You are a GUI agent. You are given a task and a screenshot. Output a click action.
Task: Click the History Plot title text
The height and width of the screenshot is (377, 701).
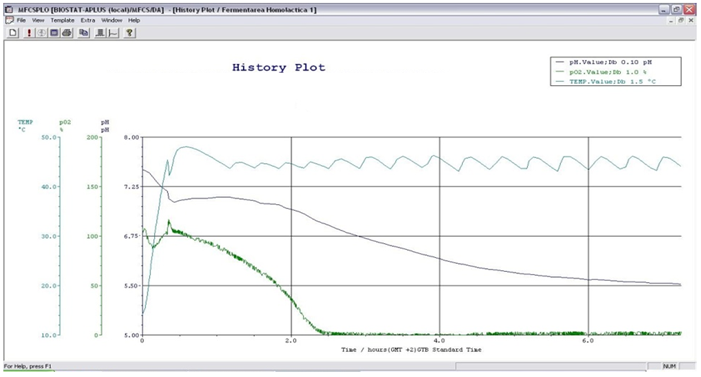pos(279,68)
